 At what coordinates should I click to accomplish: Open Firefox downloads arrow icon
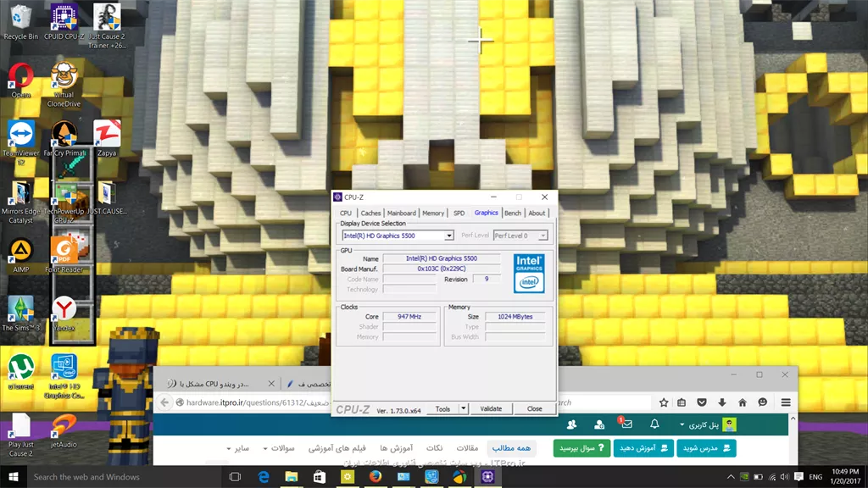pos(722,402)
